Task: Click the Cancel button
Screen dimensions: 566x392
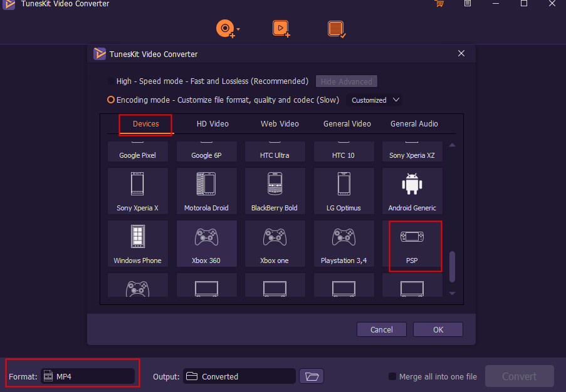Action: coord(382,329)
